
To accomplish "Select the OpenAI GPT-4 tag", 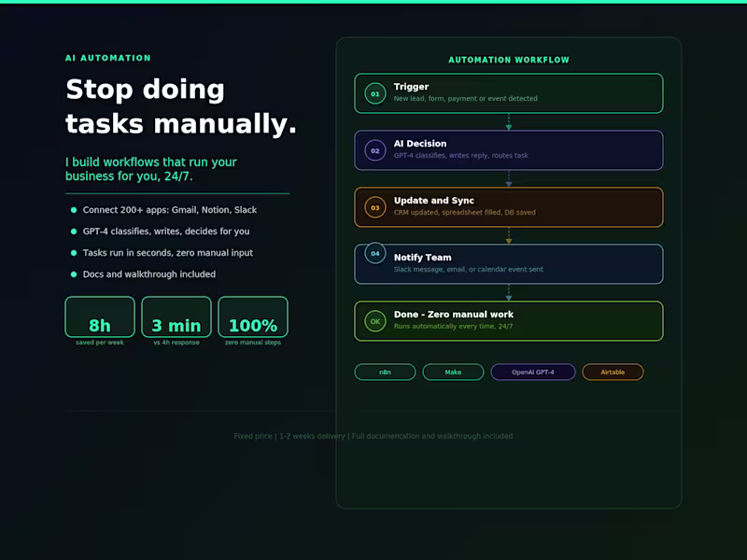I will click(x=532, y=371).
